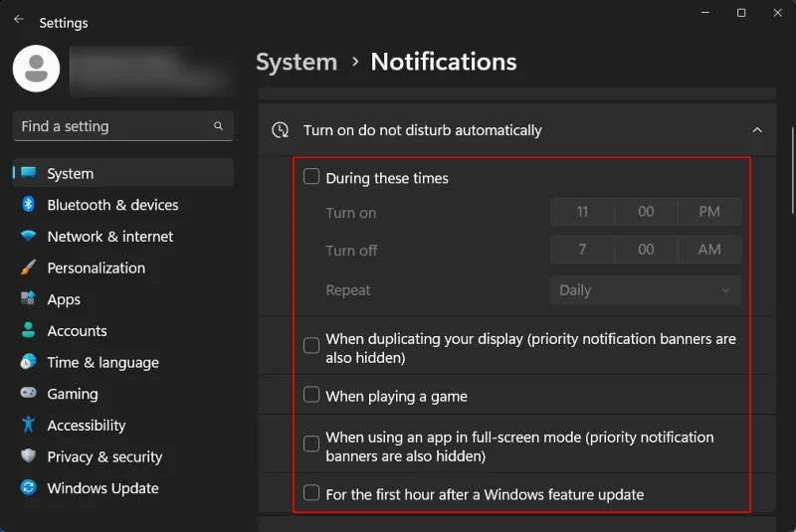The image size is (796, 532).
Task: Click the System monitor icon
Action: tap(29, 173)
